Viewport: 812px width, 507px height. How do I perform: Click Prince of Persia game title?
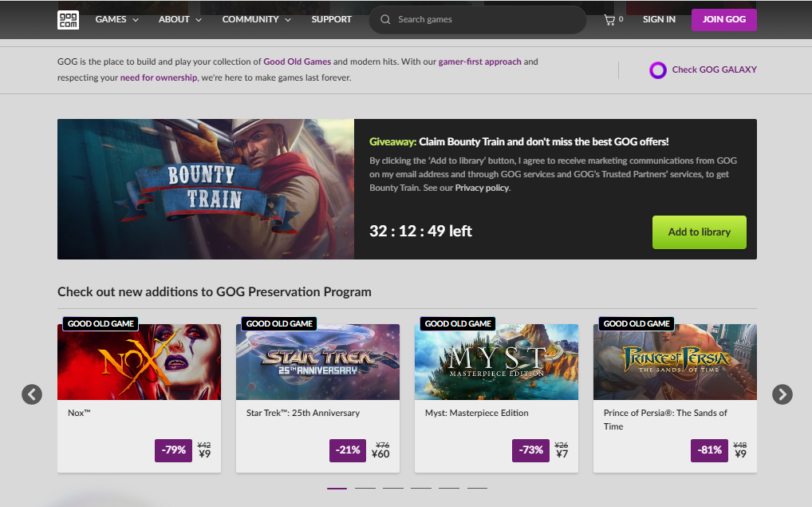point(665,420)
